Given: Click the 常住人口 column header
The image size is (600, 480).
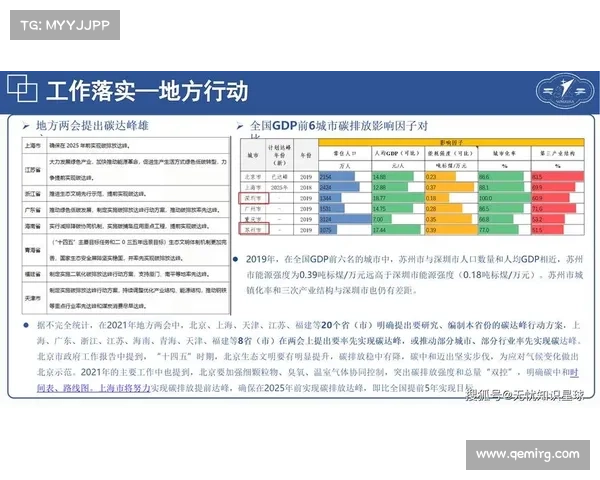Looking at the screenshot, I should coord(345,153).
